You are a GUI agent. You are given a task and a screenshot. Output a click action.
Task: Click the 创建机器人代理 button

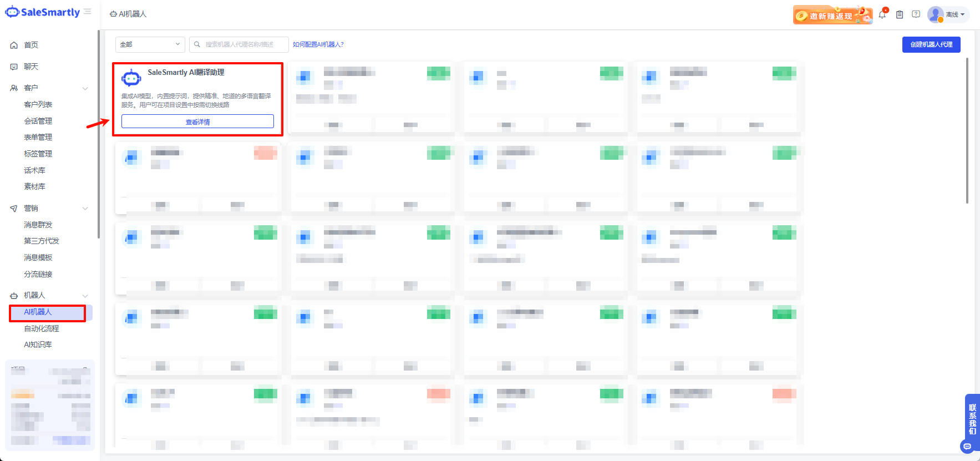click(x=931, y=44)
